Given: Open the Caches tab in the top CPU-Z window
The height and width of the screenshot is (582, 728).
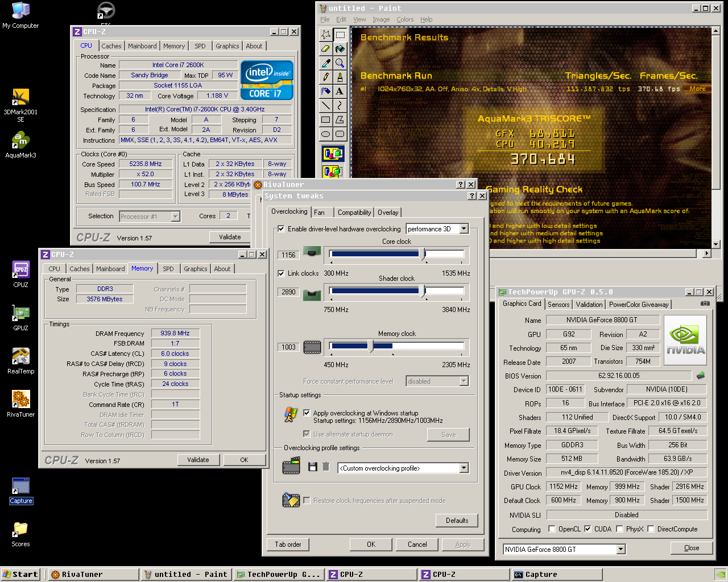Looking at the screenshot, I should tap(111, 46).
